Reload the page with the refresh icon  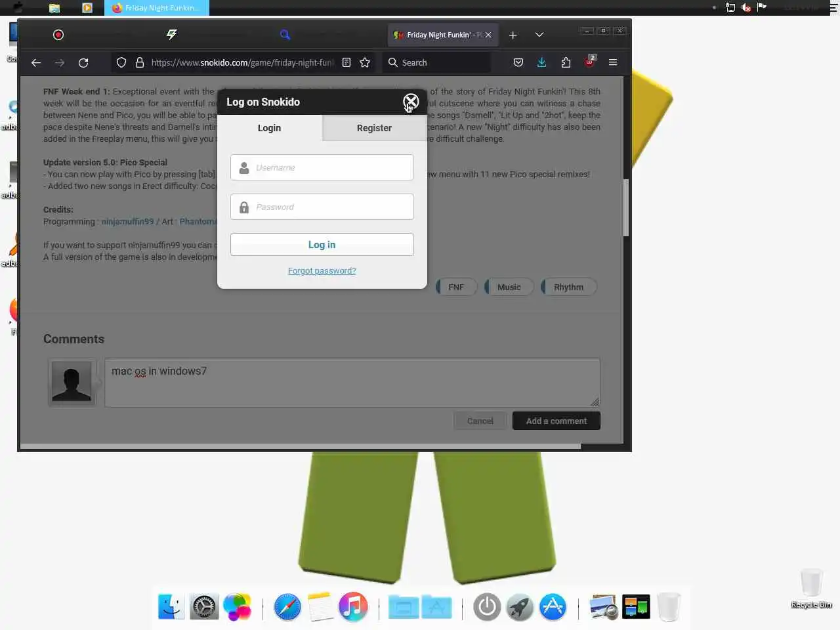point(83,62)
